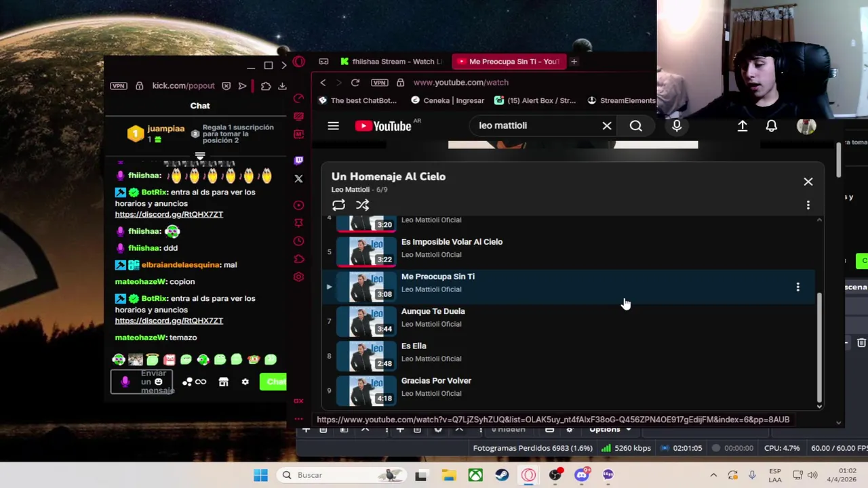
Task: Toggle the VPN badge in YouTube address bar
Action: pyautogui.click(x=379, y=83)
